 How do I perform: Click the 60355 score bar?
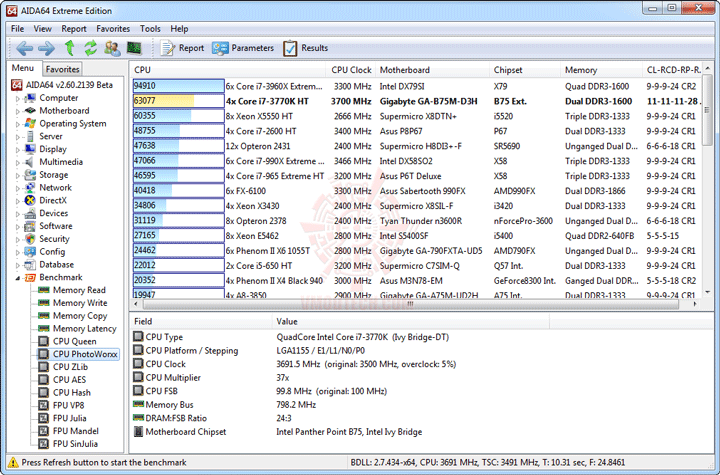tap(178, 116)
